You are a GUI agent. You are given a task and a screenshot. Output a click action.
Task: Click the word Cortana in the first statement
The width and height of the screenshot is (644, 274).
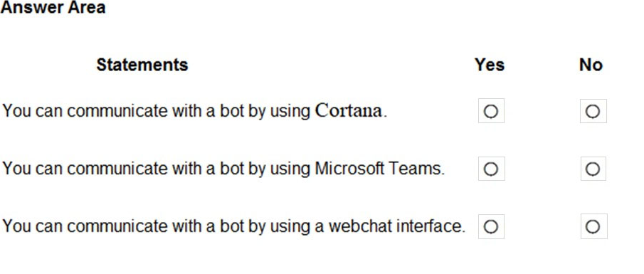pyautogui.click(x=349, y=110)
